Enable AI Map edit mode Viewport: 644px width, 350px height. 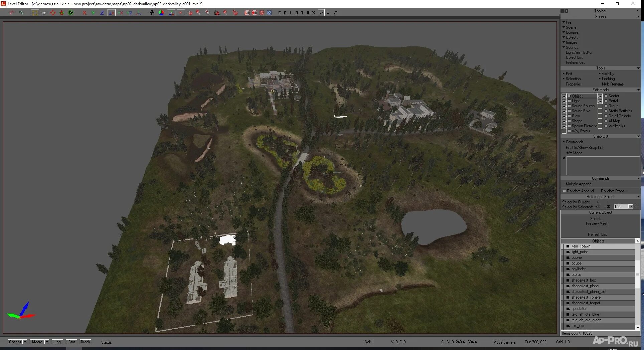coord(606,121)
